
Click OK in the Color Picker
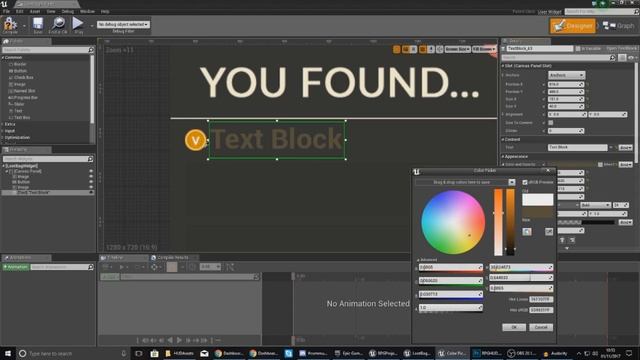pyautogui.click(x=514, y=327)
